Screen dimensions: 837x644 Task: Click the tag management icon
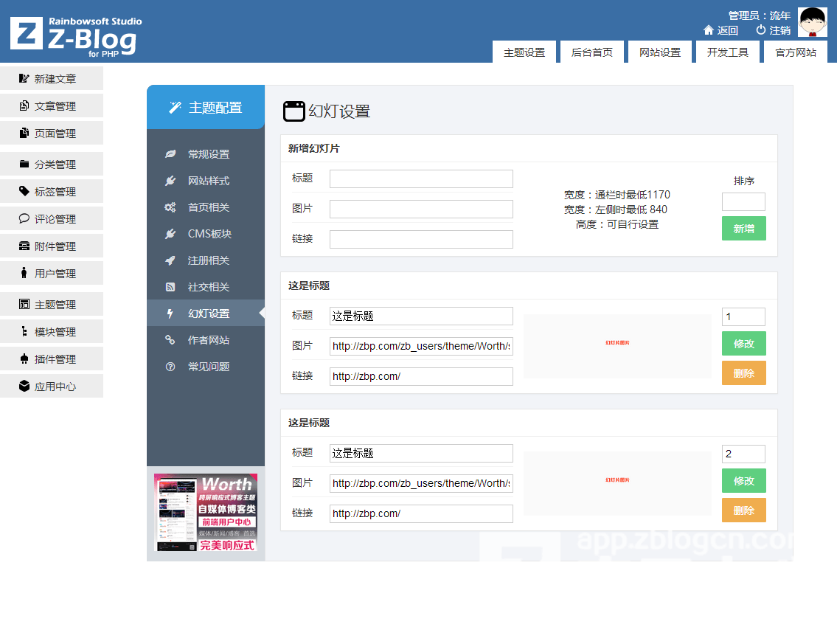(24, 192)
